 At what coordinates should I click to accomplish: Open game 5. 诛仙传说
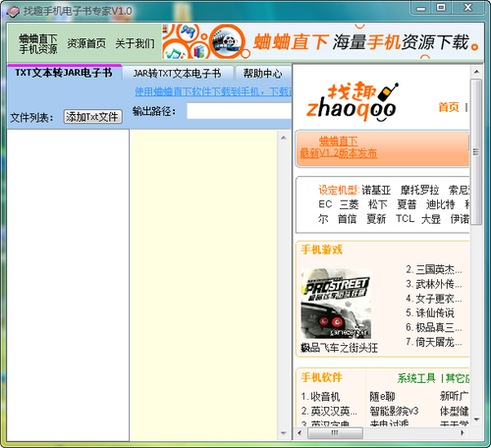[x=430, y=312]
